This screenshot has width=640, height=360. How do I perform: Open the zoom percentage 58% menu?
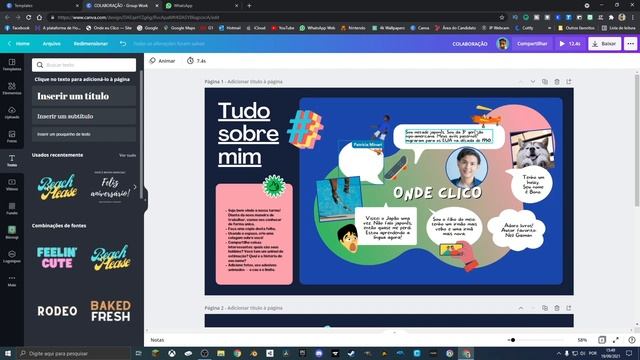click(x=582, y=340)
